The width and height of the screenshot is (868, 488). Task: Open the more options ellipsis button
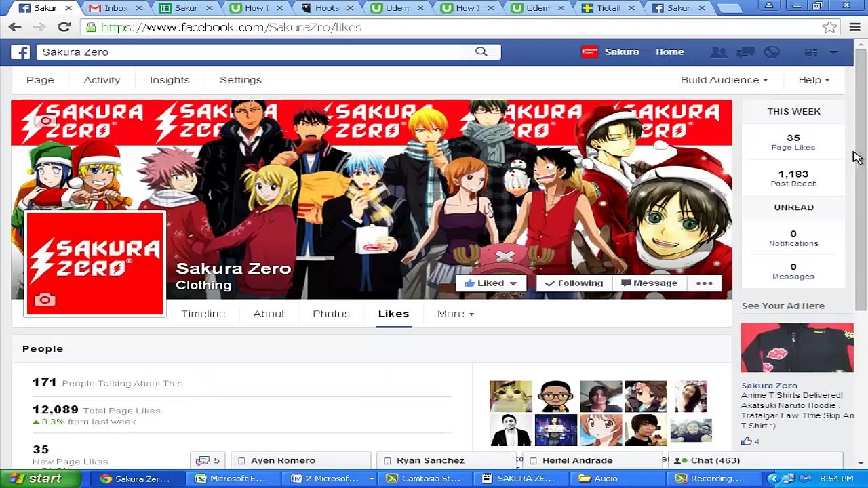tap(704, 283)
